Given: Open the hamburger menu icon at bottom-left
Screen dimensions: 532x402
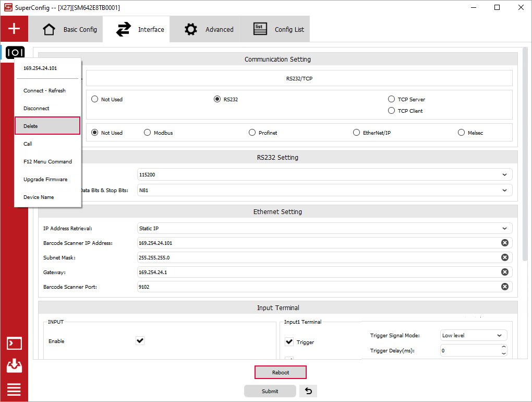Looking at the screenshot, I should pyautogui.click(x=14, y=389).
